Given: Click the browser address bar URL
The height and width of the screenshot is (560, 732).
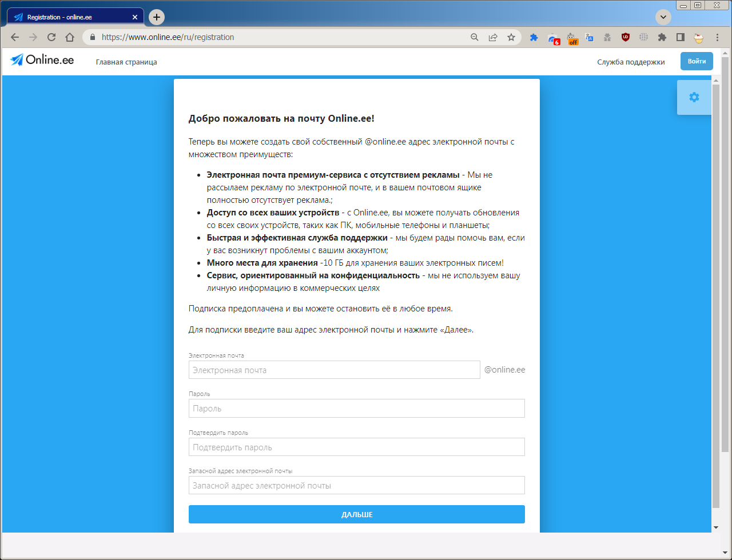Looking at the screenshot, I should point(168,37).
